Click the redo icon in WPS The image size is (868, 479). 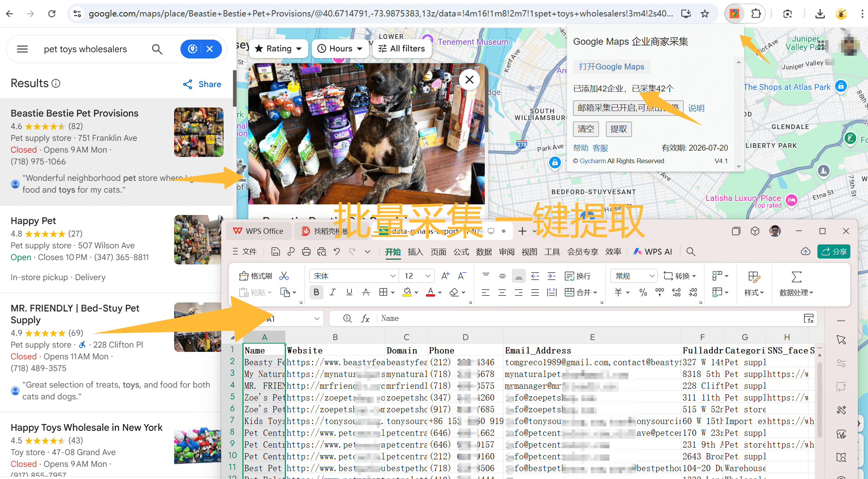pos(352,252)
